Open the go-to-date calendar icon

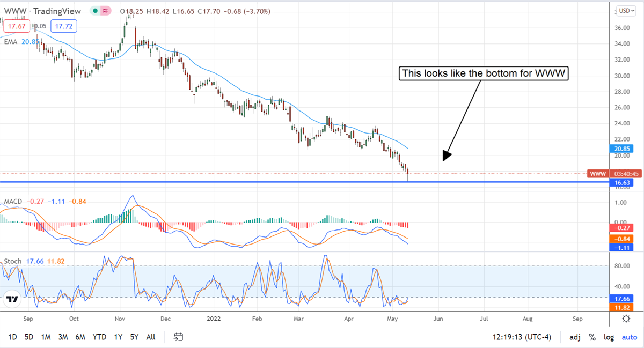point(179,337)
